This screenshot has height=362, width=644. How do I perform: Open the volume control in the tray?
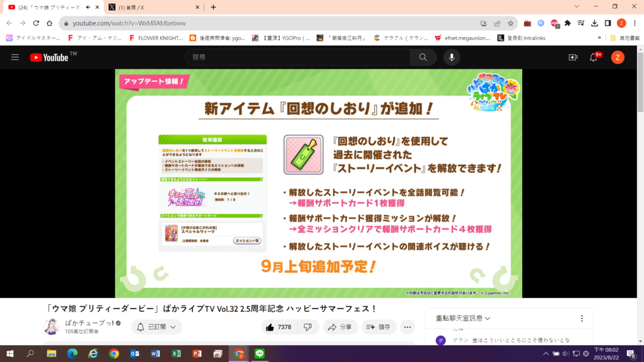tap(566, 354)
